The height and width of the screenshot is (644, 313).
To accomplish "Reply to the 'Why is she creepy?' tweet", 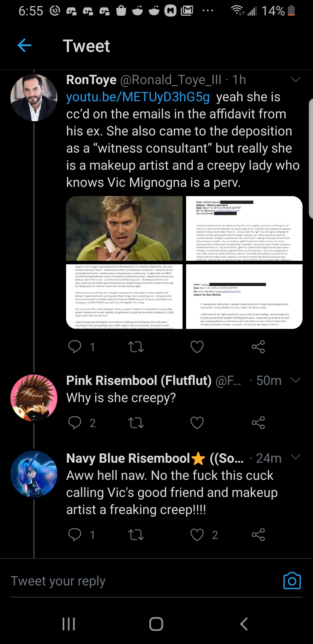I will [75, 423].
